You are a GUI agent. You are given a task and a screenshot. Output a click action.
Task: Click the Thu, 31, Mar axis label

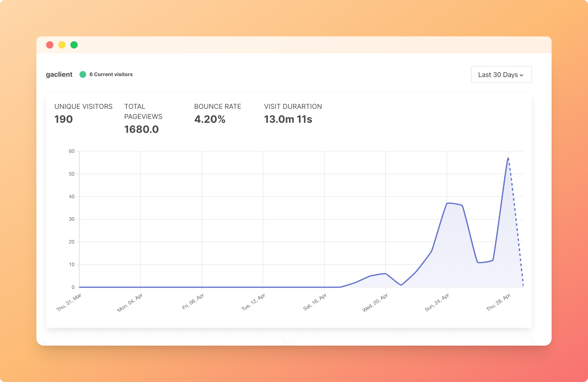coord(69,302)
